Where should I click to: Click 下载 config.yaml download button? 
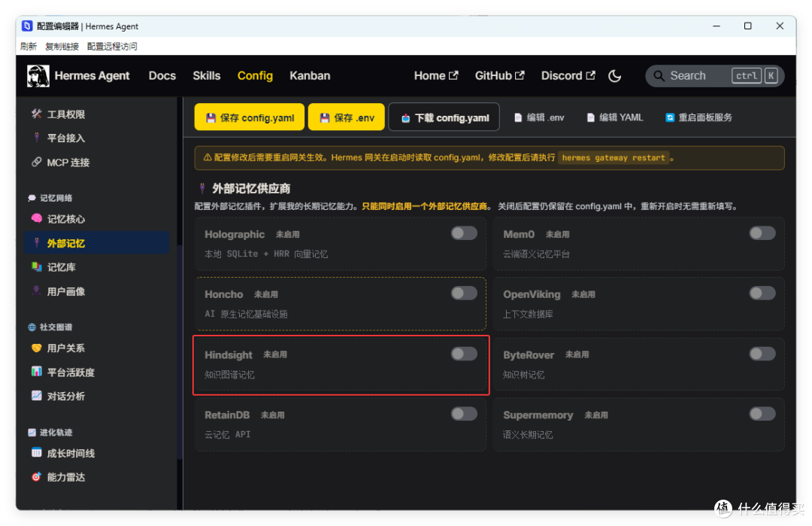pos(444,117)
